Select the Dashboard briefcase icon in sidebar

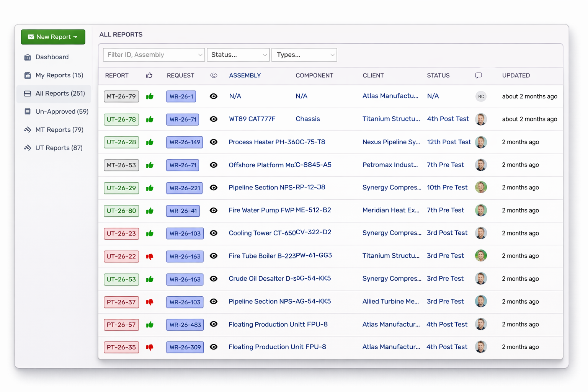(28, 57)
